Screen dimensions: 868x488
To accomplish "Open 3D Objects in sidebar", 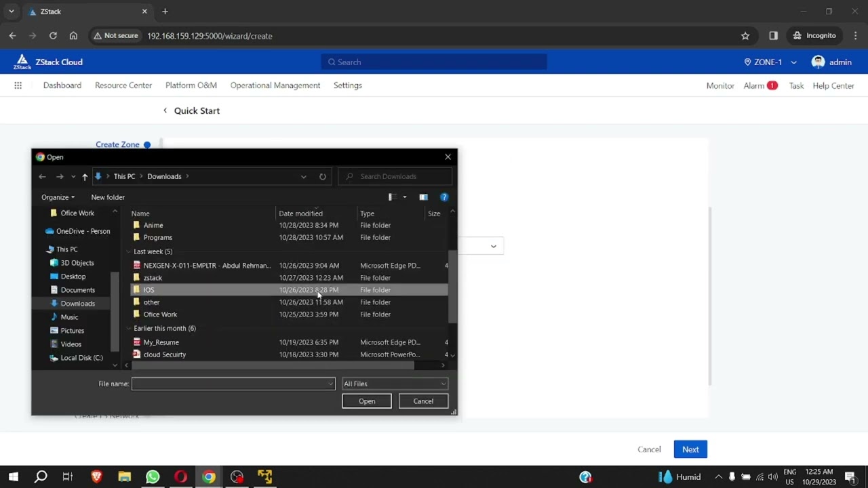I will click(x=72, y=263).
